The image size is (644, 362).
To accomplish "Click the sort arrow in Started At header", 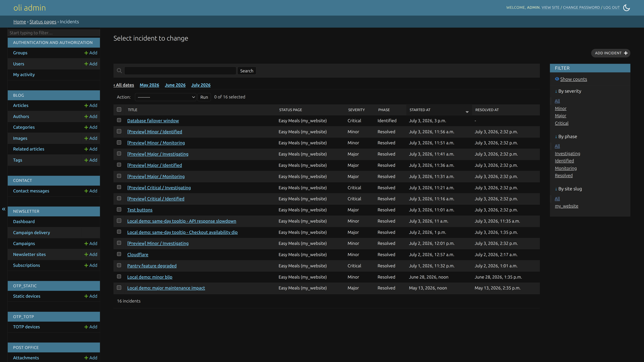I will click(467, 112).
